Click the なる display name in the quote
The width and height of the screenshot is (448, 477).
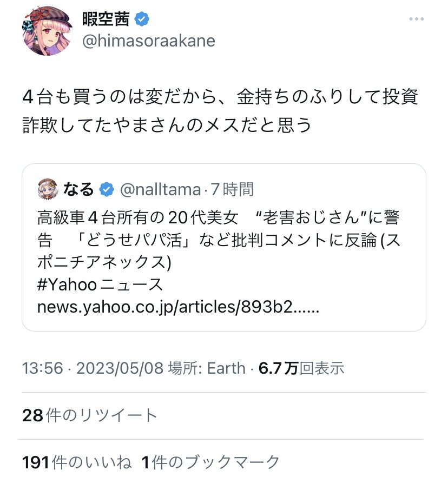(x=79, y=189)
